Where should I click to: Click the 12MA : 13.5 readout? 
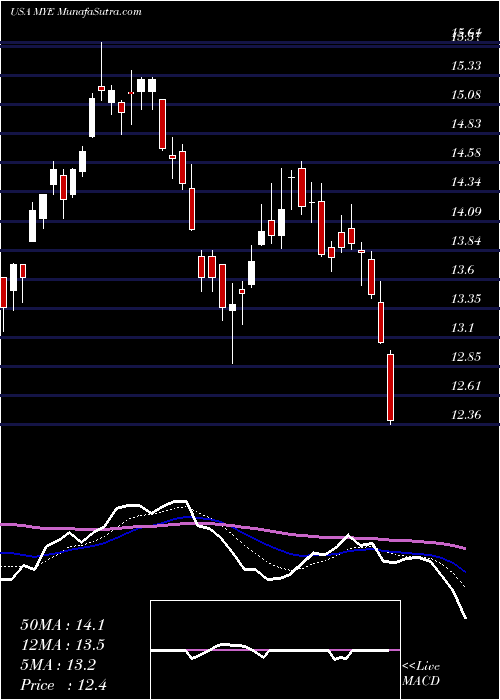click(x=62, y=645)
